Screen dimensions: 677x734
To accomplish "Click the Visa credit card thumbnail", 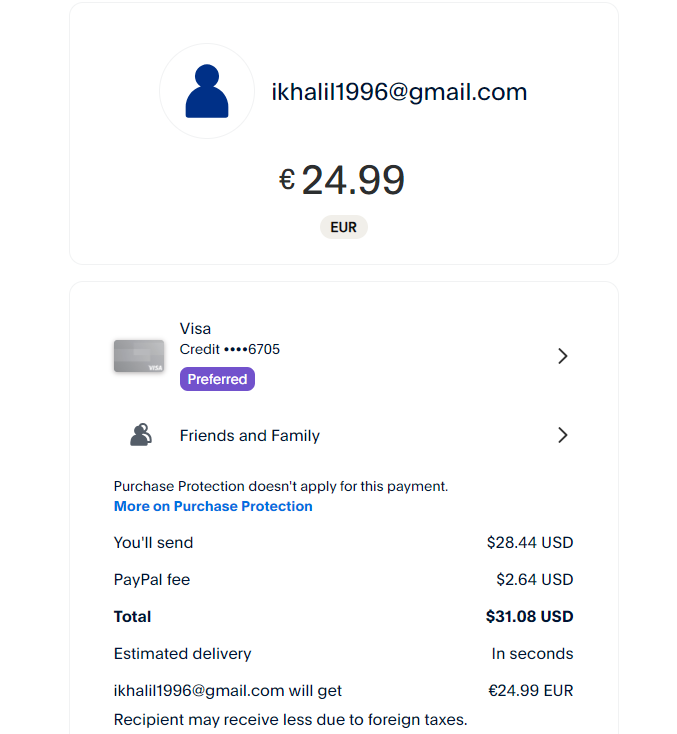I will click(x=139, y=356).
